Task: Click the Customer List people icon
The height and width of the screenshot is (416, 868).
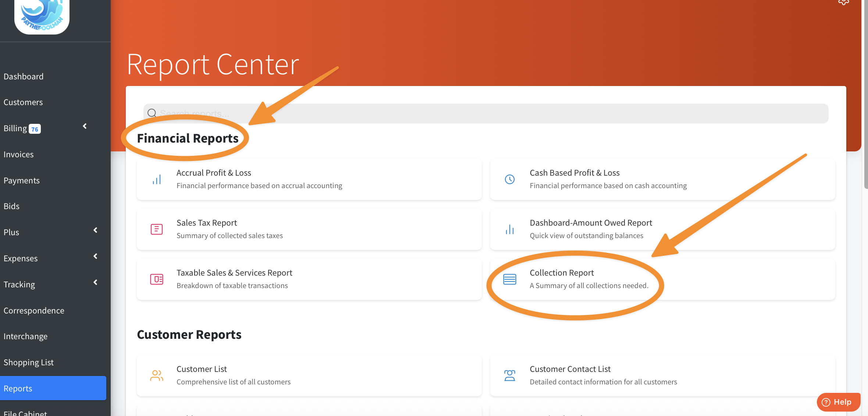Action: [x=157, y=375]
